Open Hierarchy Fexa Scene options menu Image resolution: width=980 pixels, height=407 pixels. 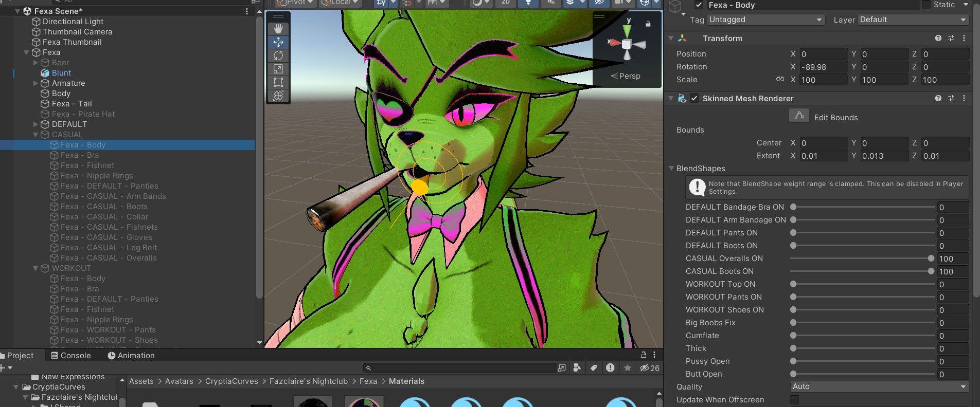(x=247, y=11)
